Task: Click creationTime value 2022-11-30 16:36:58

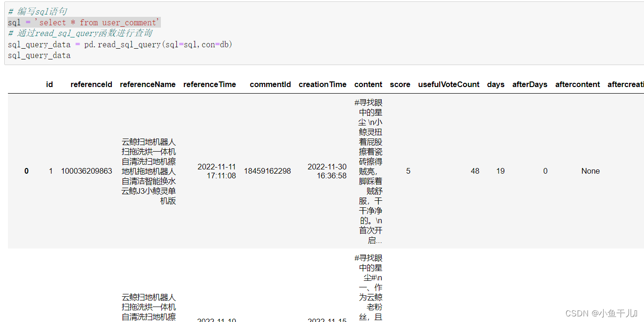Action: pos(327,171)
